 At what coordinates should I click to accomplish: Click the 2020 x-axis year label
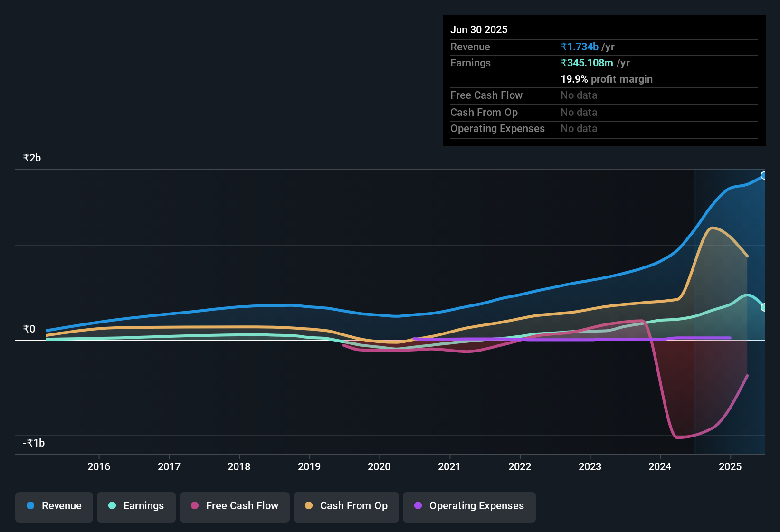click(379, 466)
